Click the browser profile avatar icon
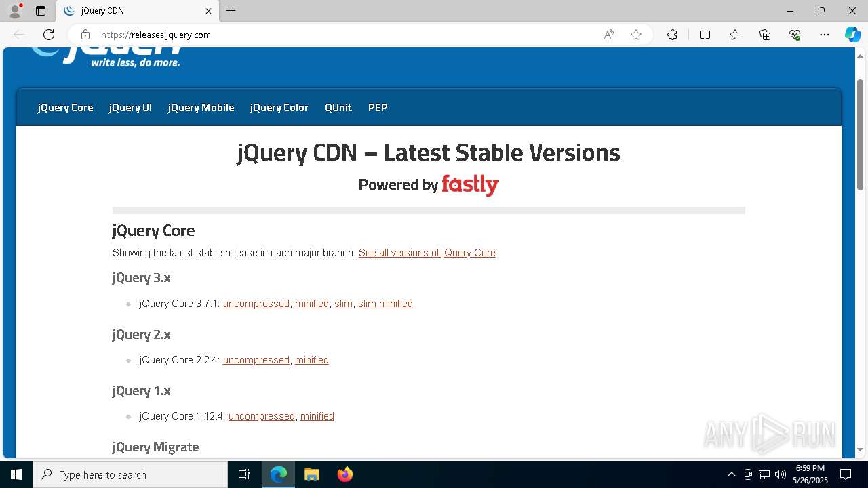 15,11
